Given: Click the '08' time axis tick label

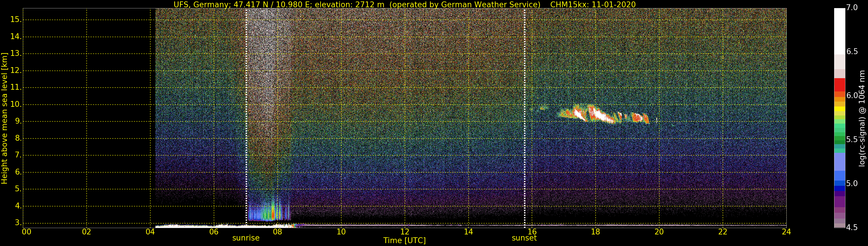Looking at the screenshot, I should pos(277,232).
